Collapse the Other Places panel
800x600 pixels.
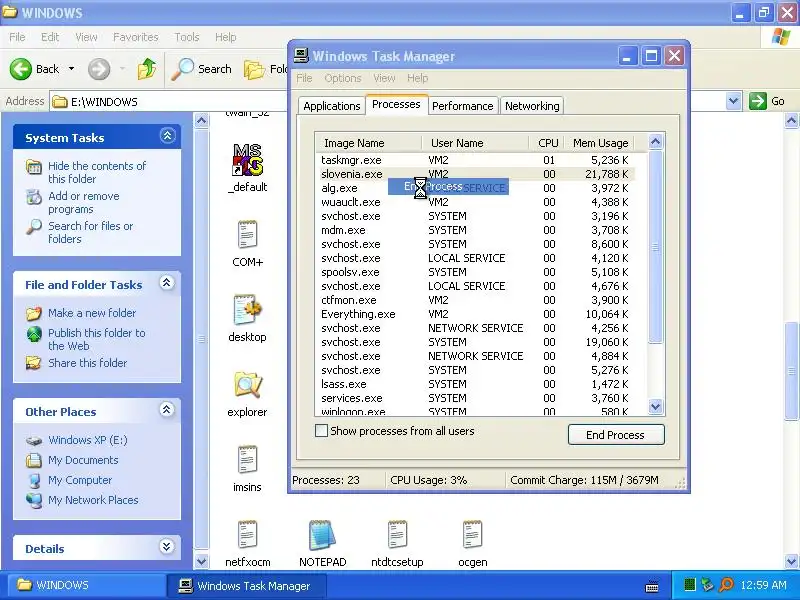[x=166, y=409]
